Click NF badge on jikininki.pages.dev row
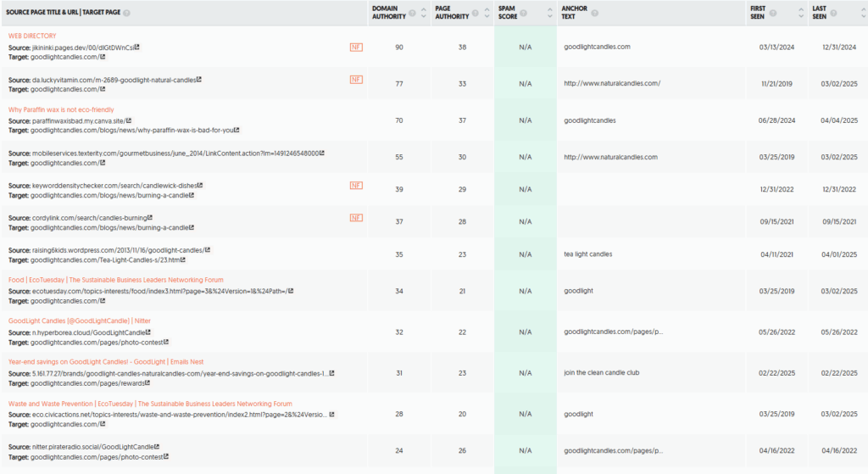This screenshot has width=868, height=474. pyautogui.click(x=356, y=47)
